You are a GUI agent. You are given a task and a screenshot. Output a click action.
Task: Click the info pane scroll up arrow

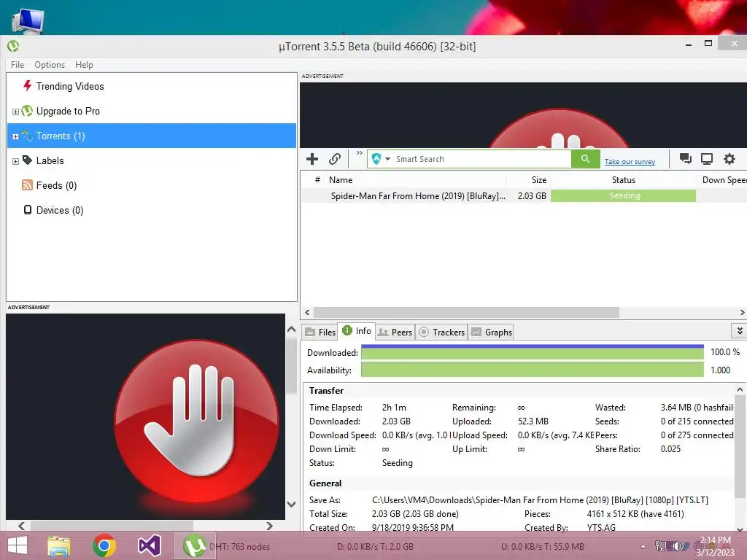(x=740, y=389)
